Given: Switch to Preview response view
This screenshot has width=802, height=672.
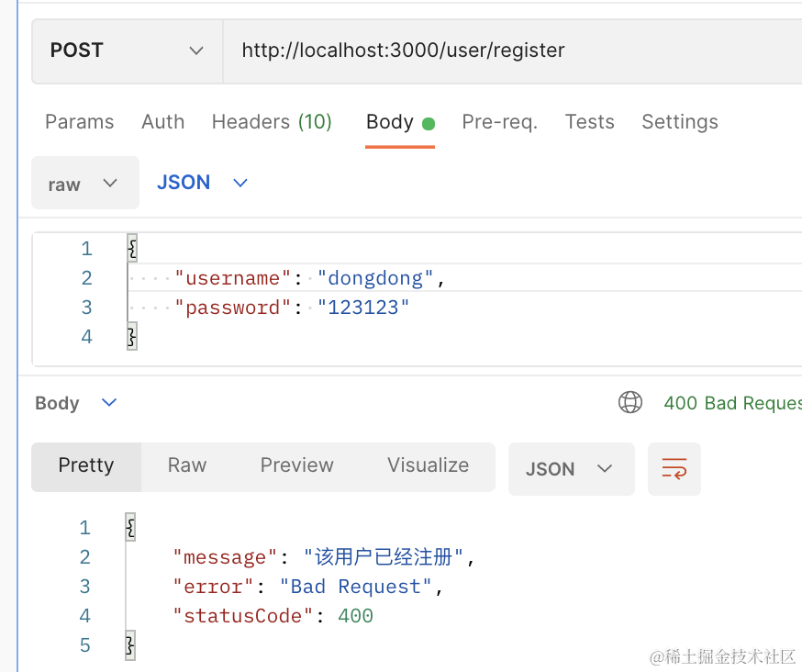Looking at the screenshot, I should pyautogui.click(x=296, y=465).
